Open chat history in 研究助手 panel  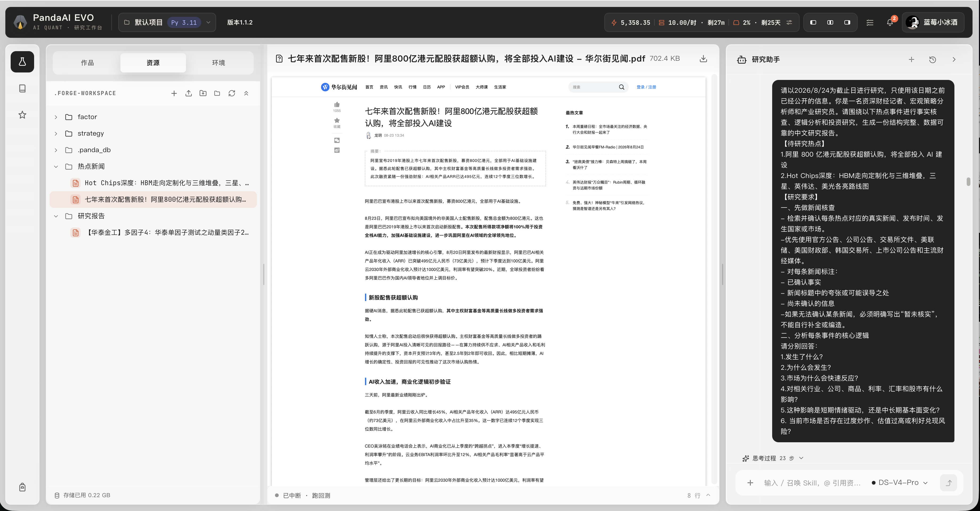(x=933, y=59)
